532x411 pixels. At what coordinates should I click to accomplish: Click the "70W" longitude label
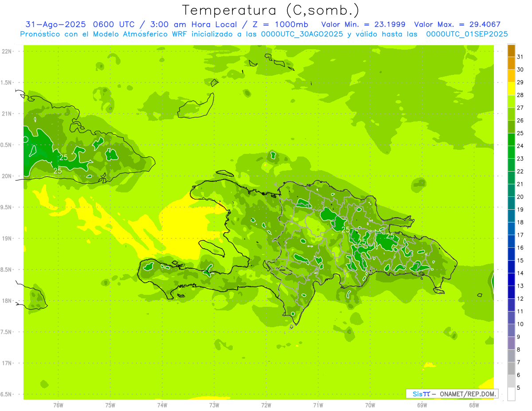pyautogui.click(x=370, y=405)
